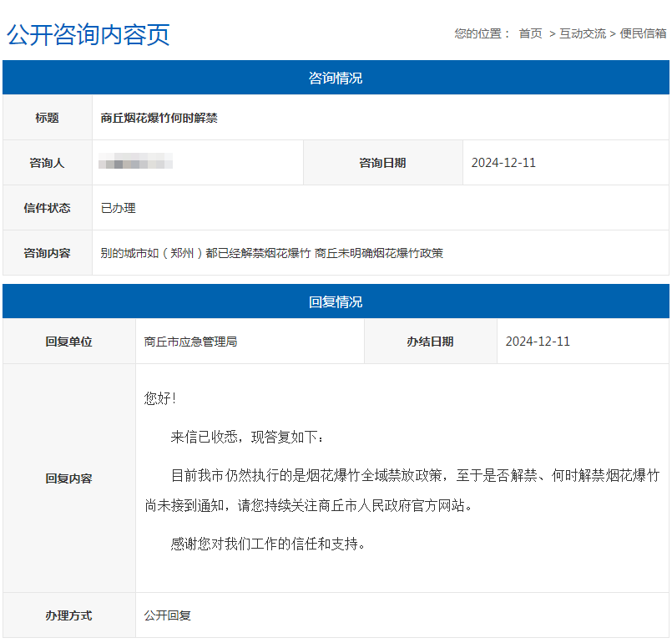Click the 公开咨询内容页 page heading
The width and height of the screenshot is (672, 643).
tap(88, 34)
